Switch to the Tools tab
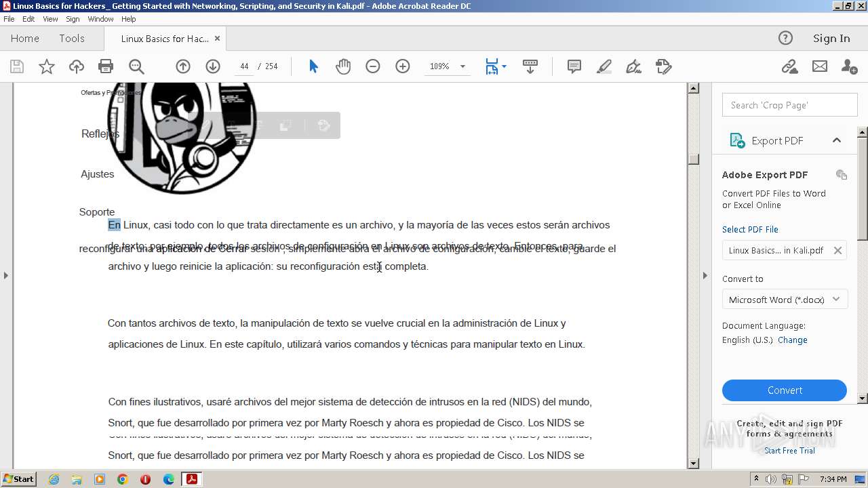The height and width of the screenshot is (488, 868). click(72, 38)
